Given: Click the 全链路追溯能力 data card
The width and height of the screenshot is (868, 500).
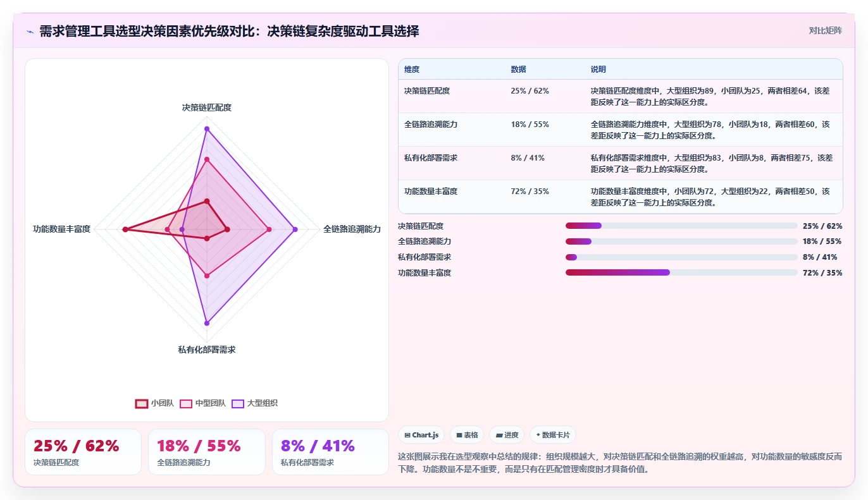Looking at the screenshot, I should (x=207, y=452).
